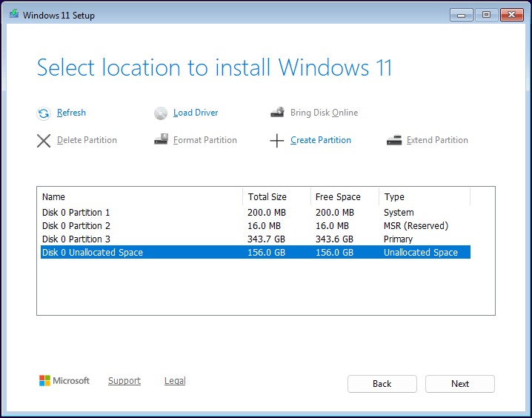Click the MSR (Reserved) type cell

point(416,225)
